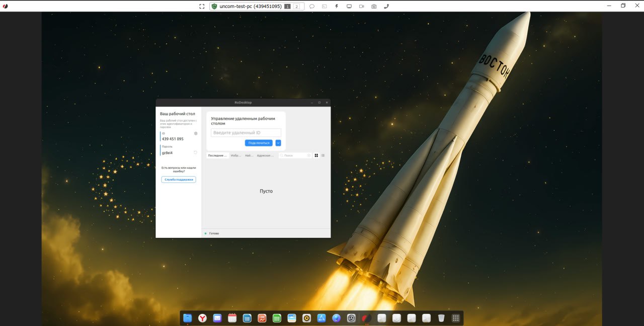Open the image viewer in the dock
This screenshot has width=644, height=326.
292,318
